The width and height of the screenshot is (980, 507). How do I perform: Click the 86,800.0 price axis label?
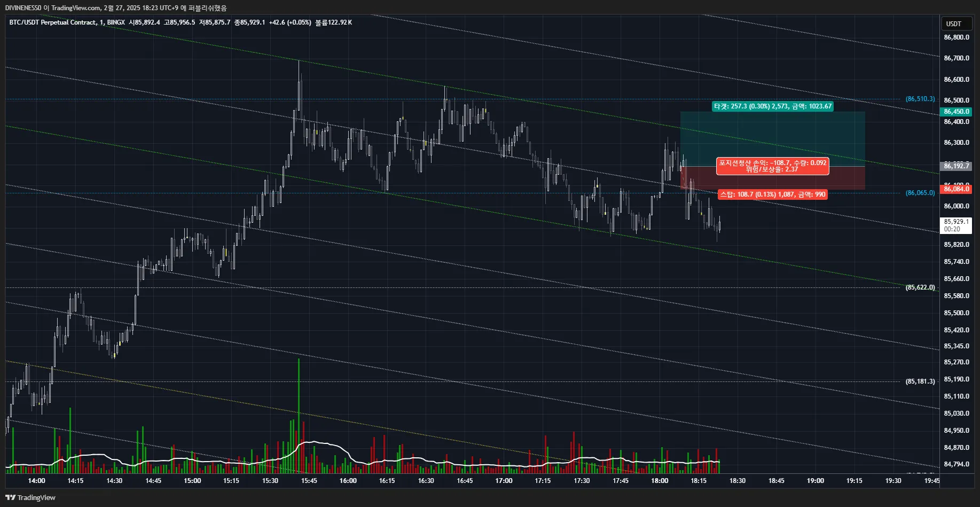click(x=956, y=37)
